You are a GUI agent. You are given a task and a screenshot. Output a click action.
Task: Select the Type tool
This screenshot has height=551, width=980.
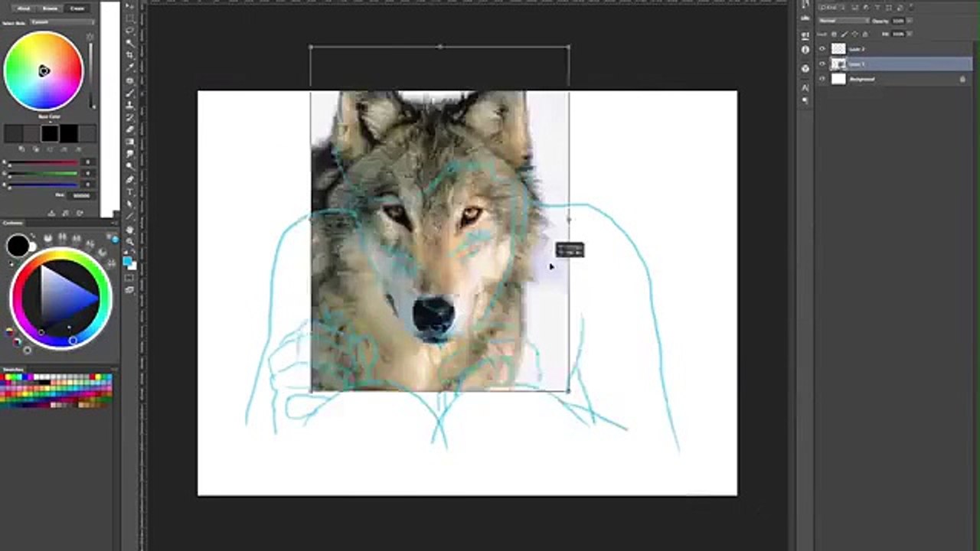[130, 191]
